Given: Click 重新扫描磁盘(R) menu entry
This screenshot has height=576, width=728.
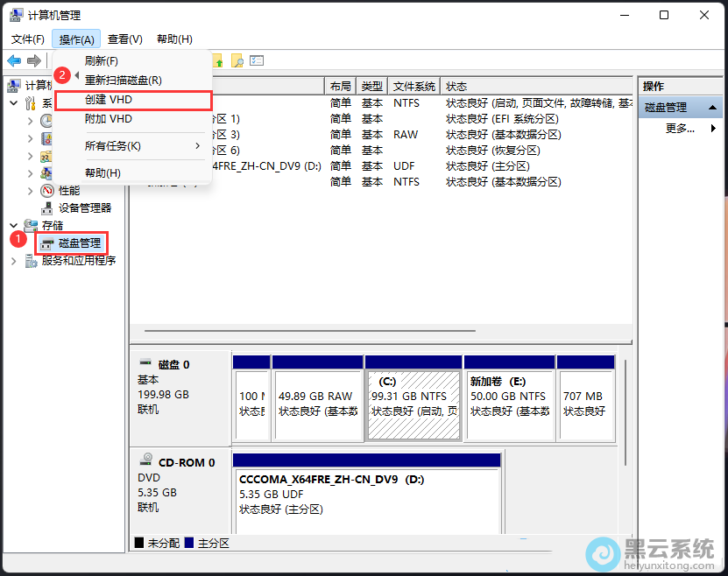Looking at the screenshot, I should tap(123, 80).
